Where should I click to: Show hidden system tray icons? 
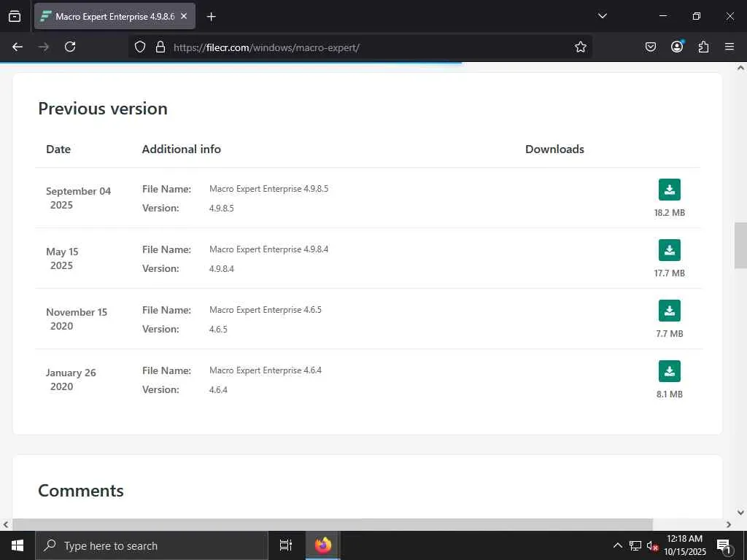[617, 545]
